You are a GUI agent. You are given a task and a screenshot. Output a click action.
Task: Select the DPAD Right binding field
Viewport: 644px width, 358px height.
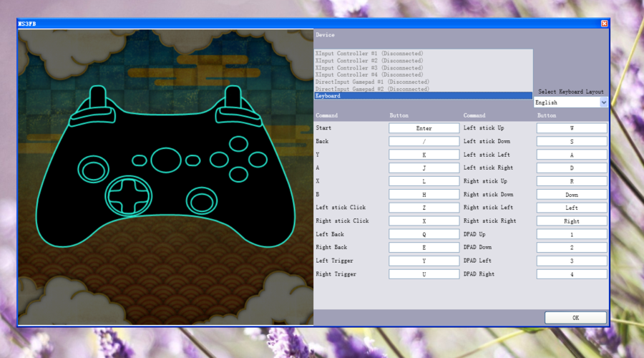coord(572,274)
